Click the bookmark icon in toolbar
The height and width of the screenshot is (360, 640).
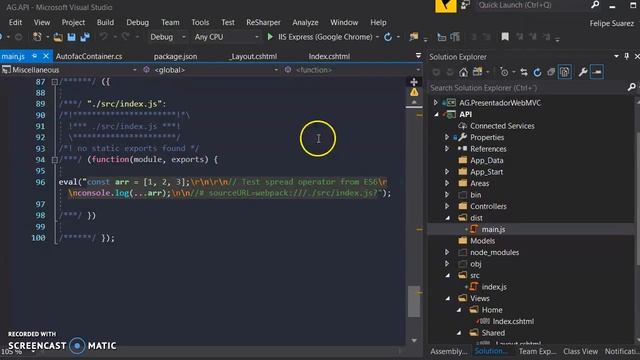(x=505, y=37)
